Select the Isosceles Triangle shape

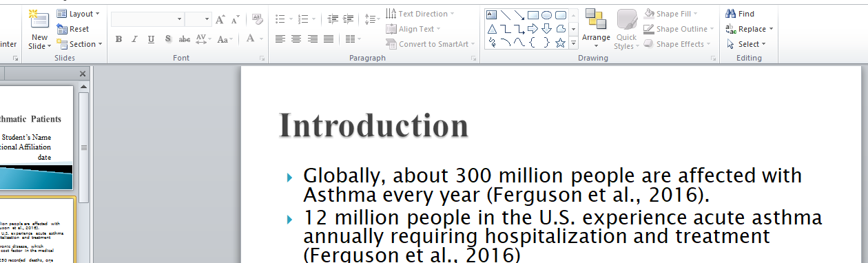pos(492,29)
